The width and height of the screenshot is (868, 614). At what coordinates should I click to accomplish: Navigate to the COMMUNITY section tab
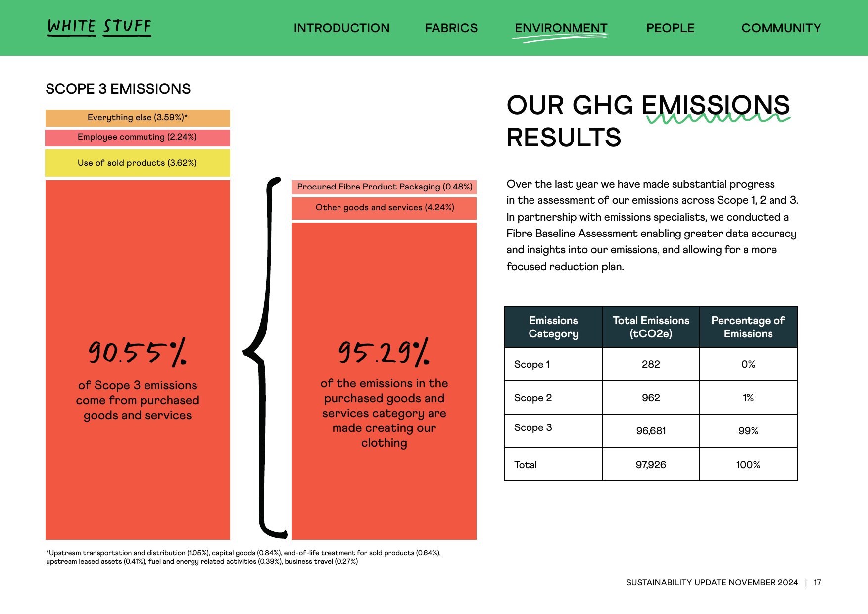pos(781,28)
